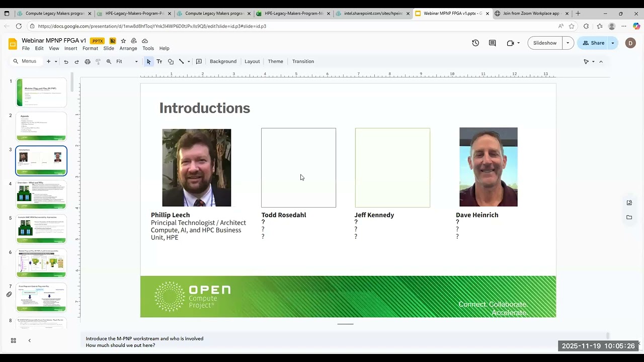
Task: Expand the Slideshow options dropdown
Action: [568, 43]
